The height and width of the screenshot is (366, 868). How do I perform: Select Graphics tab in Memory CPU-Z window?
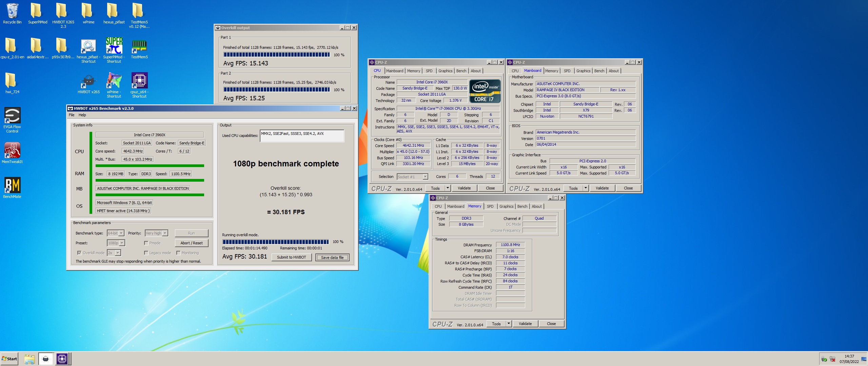506,206
